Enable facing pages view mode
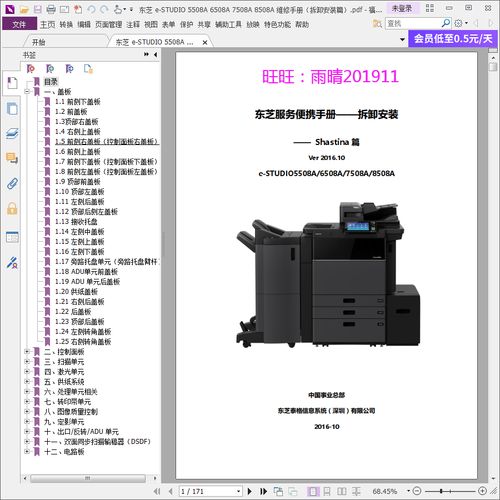 [x=342, y=491]
